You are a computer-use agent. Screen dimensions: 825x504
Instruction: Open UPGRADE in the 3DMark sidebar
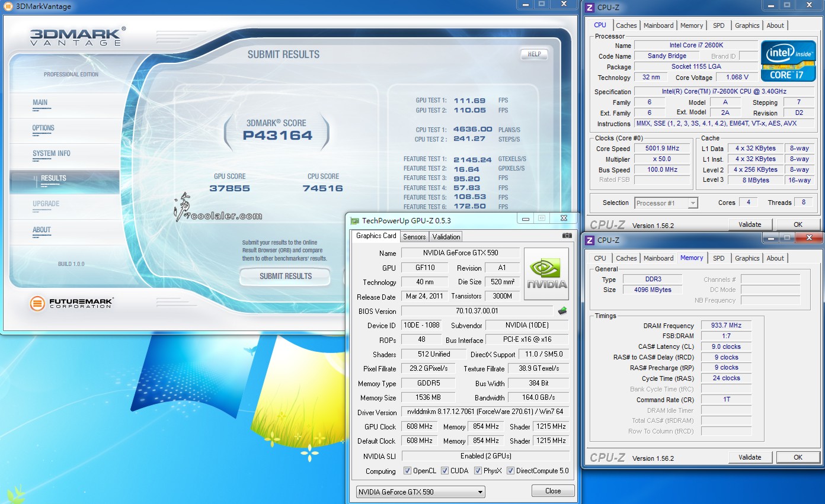click(x=46, y=204)
